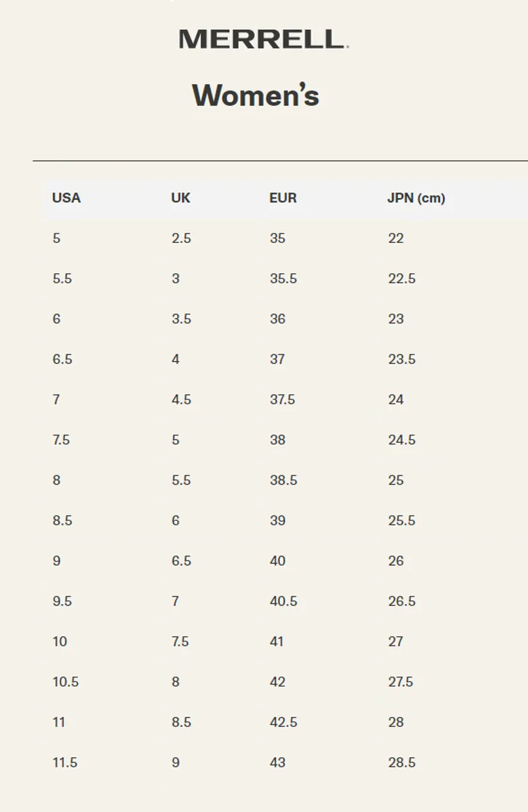528x812 pixels.
Task: Select the EUR column header
Action: (x=282, y=198)
